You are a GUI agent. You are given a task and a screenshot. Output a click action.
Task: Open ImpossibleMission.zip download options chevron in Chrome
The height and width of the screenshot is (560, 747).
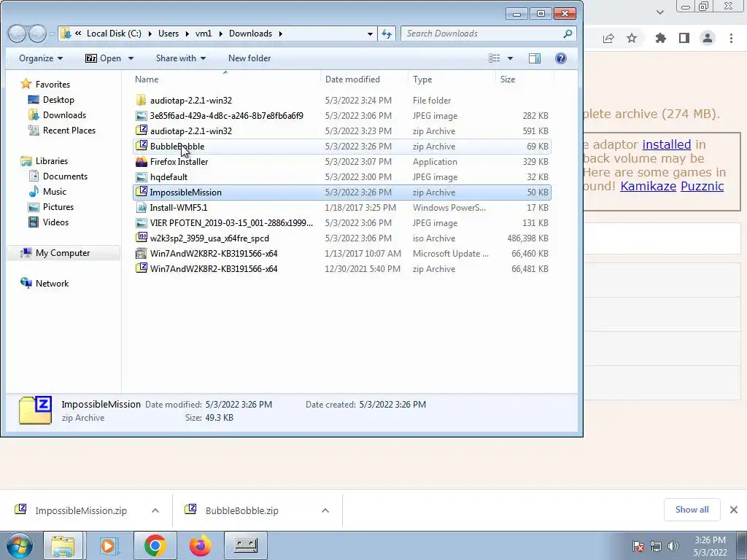(155, 510)
